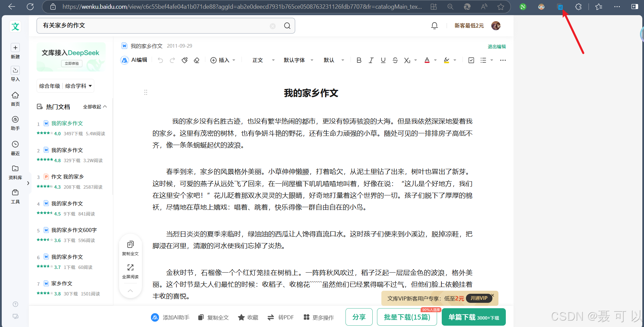Click the undo arrow in editor toolbar

pyautogui.click(x=160, y=60)
